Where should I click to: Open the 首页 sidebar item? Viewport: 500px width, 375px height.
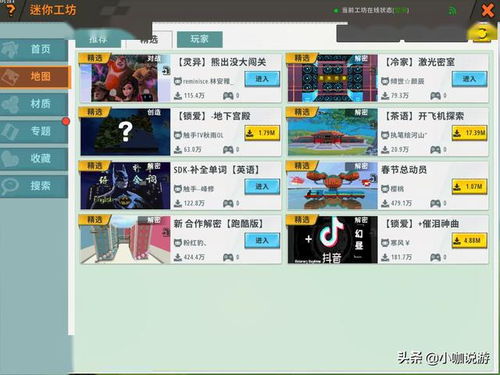point(35,49)
